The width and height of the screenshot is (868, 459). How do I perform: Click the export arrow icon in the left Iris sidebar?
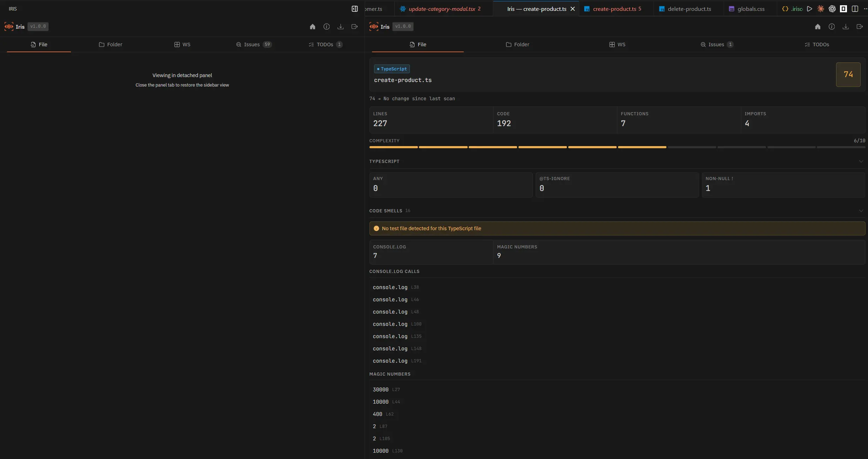click(x=354, y=27)
